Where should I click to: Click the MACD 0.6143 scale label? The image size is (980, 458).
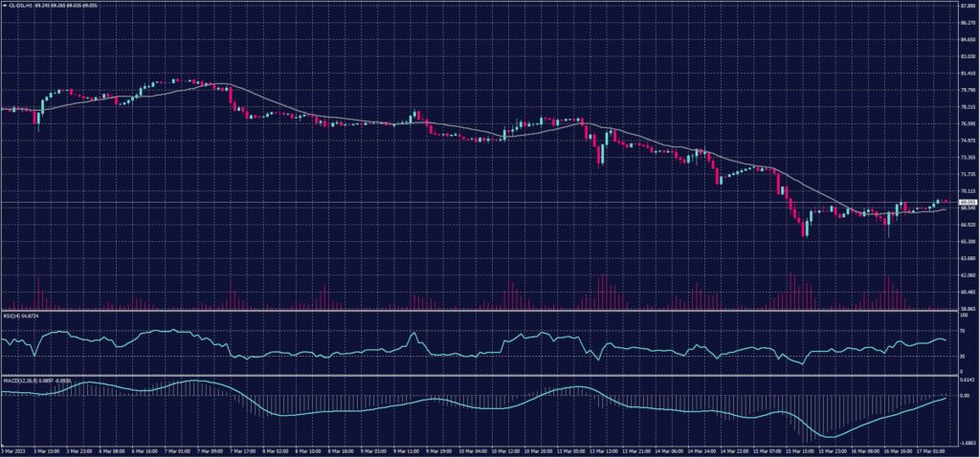coord(966,381)
